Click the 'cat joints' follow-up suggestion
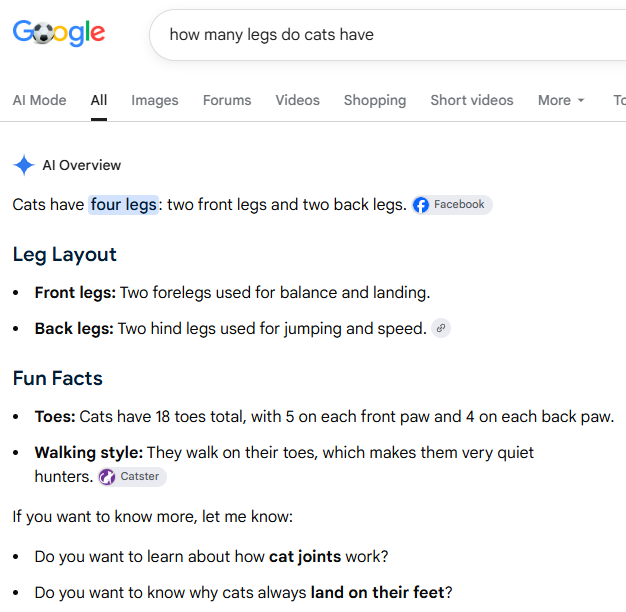Viewport: 626px width, 612px height. [305, 557]
